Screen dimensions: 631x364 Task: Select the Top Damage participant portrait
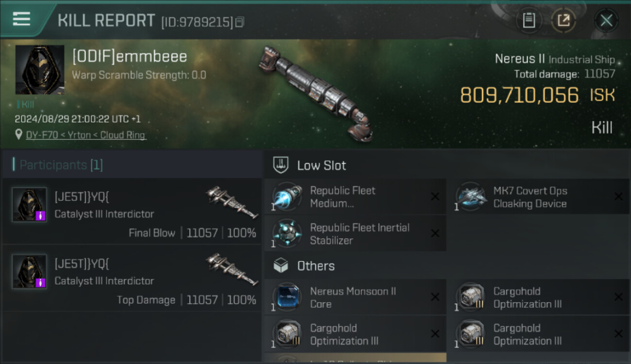pos(29,271)
